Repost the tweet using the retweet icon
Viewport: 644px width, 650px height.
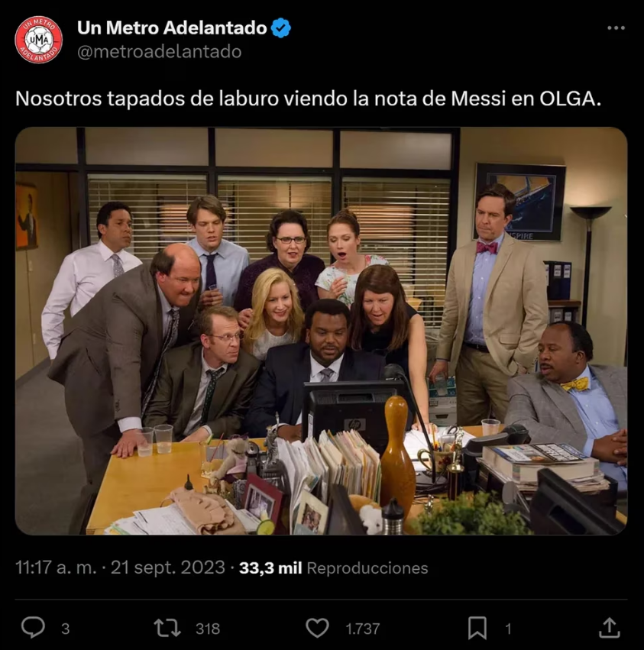pyautogui.click(x=167, y=628)
